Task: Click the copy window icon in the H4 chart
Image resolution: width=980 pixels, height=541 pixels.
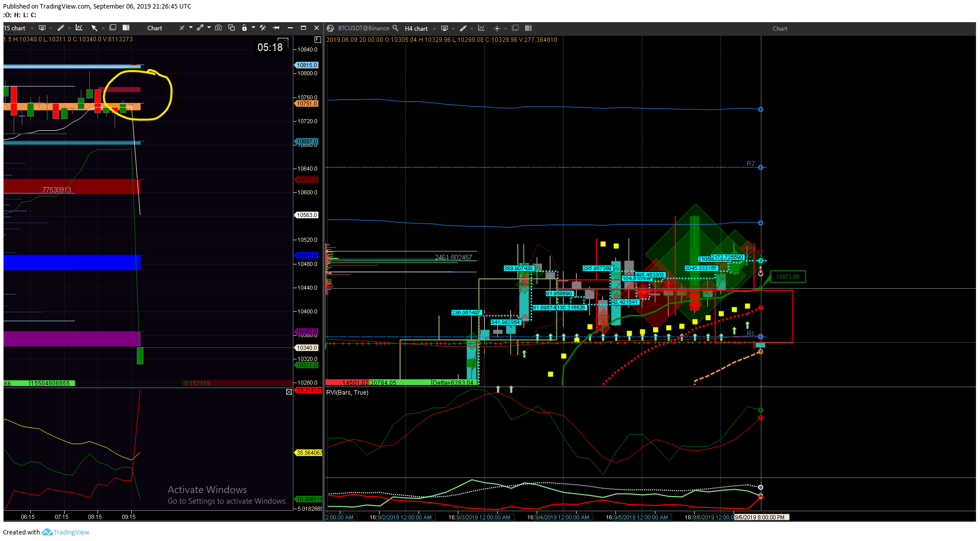Action: pyautogui.click(x=515, y=28)
